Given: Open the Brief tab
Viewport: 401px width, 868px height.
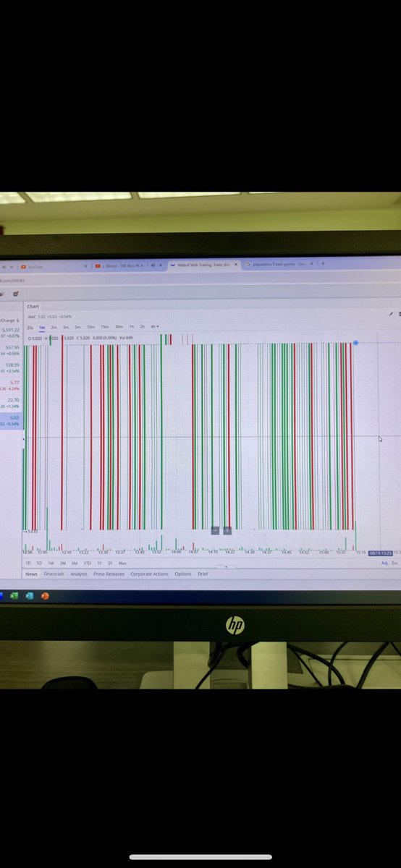Looking at the screenshot, I should (x=203, y=574).
